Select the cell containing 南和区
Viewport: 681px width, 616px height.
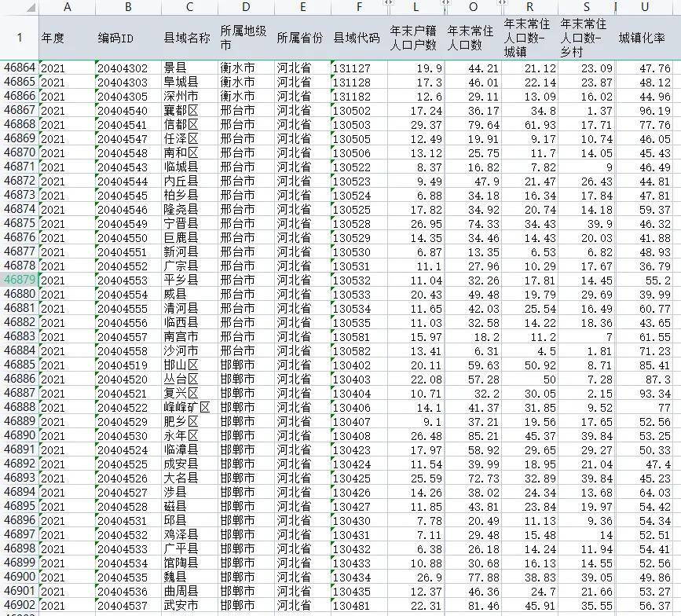pyautogui.click(x=189, y=153)
